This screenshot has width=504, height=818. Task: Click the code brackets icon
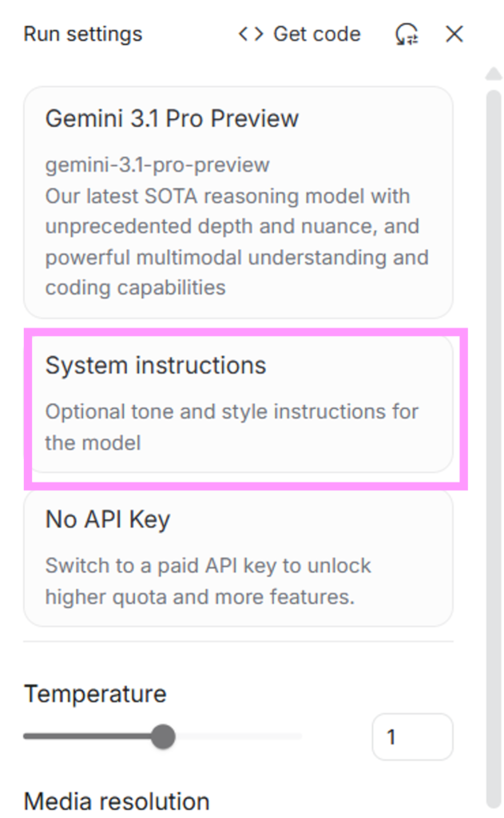point(251,34)
